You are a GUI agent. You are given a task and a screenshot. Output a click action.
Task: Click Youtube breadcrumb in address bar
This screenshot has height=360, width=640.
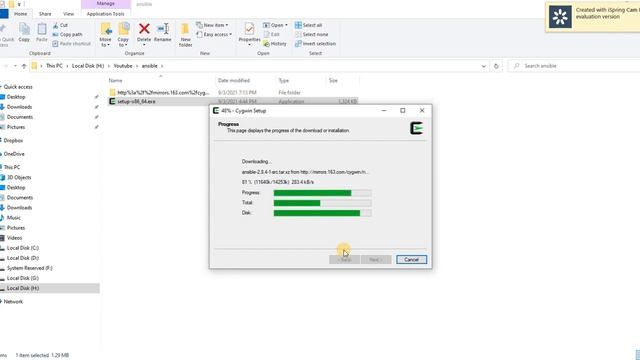[123, 66]
